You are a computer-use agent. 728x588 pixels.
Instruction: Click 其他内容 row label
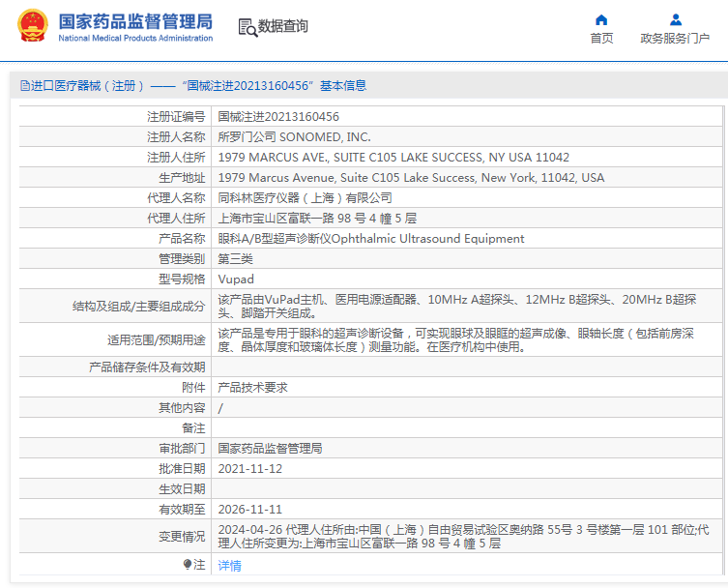pyautogui.click(x=182, y=408)
